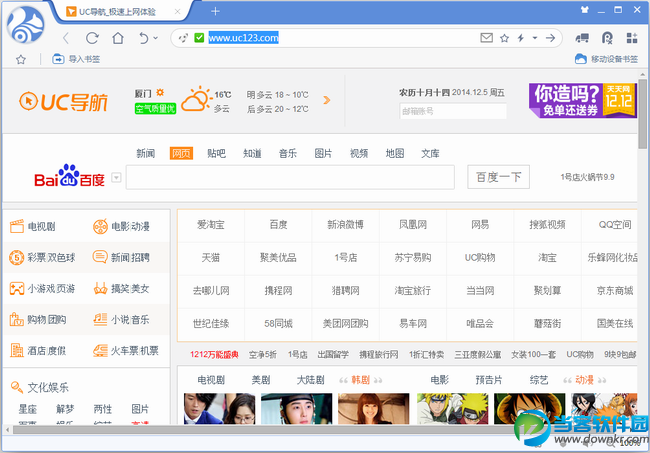Screen dimensions: 650x453
Task: Click the bookmarks bar star icon
Action: (x=21, y=60)
